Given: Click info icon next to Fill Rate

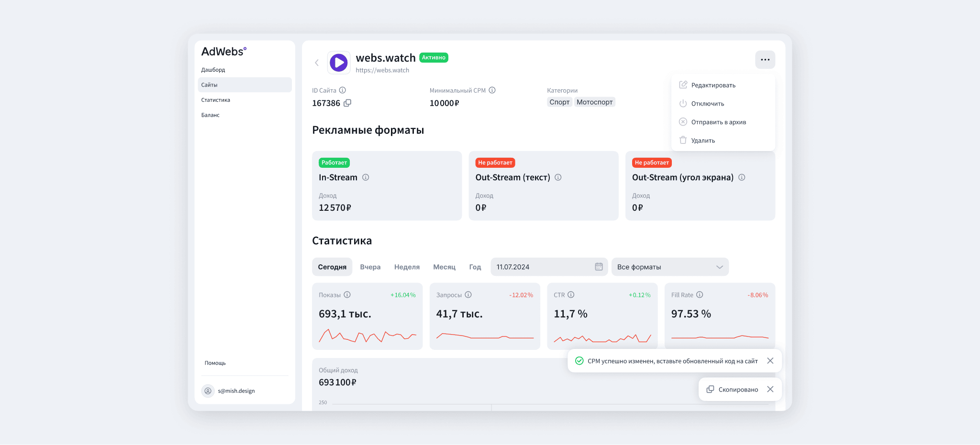Looking at the screenshot, I should click(700, 295).
